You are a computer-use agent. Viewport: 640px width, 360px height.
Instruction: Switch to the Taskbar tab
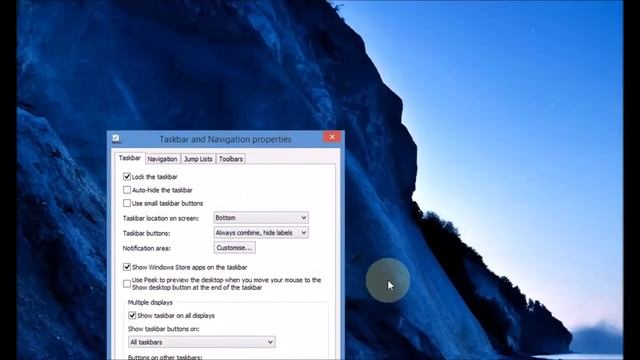coord(129,158)
